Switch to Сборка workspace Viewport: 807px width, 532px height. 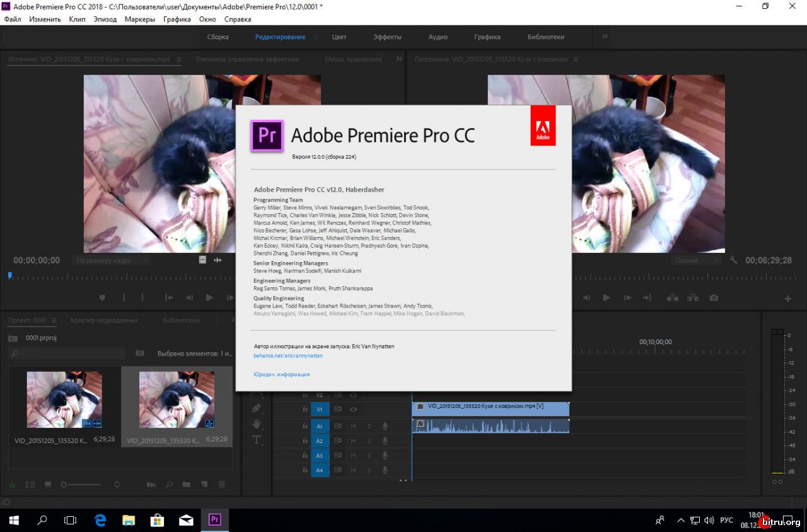pyautogui.click(x=218, y=37)
